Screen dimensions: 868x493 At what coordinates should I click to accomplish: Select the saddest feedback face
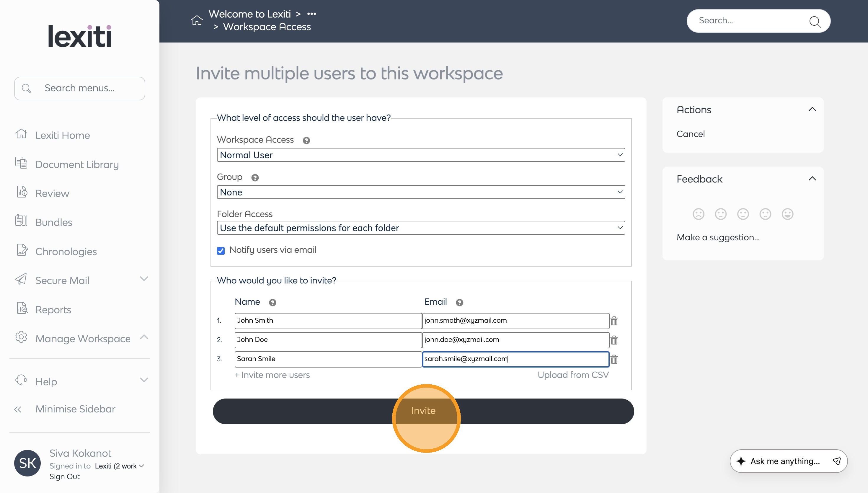click(699, 214)
